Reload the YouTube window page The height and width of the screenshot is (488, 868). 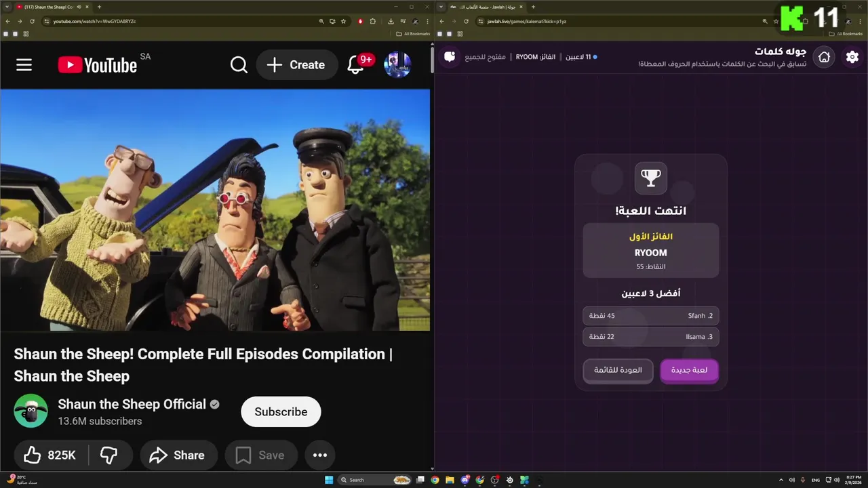tap(32, 21)
